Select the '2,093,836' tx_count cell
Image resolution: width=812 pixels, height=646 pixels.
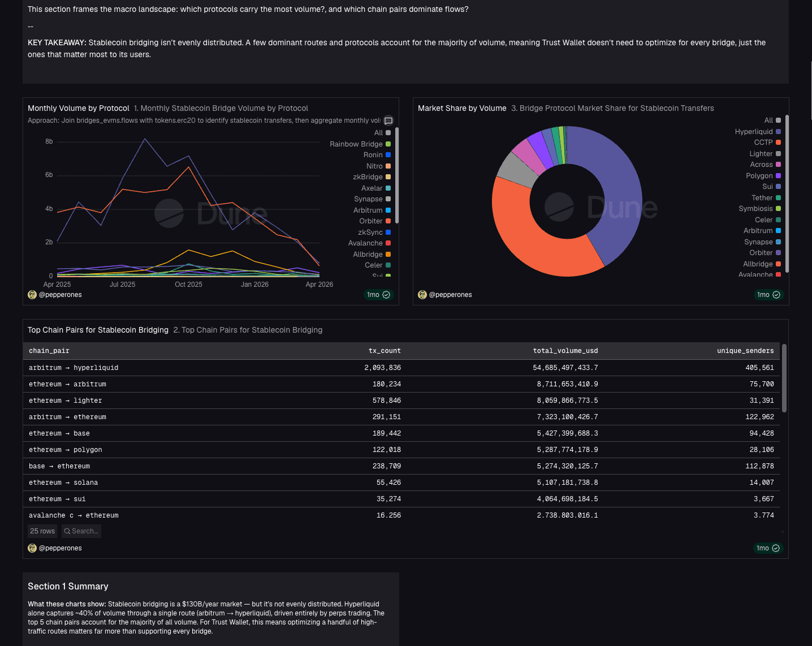click(x=383, y=368)
